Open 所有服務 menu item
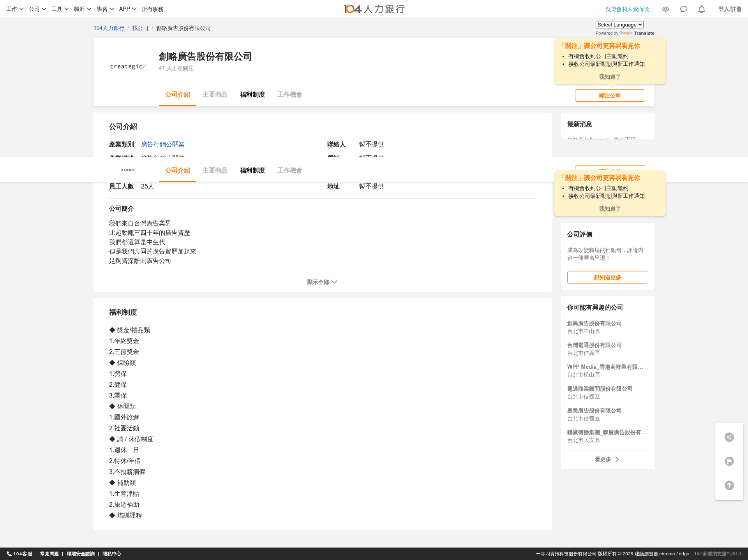 153,9
